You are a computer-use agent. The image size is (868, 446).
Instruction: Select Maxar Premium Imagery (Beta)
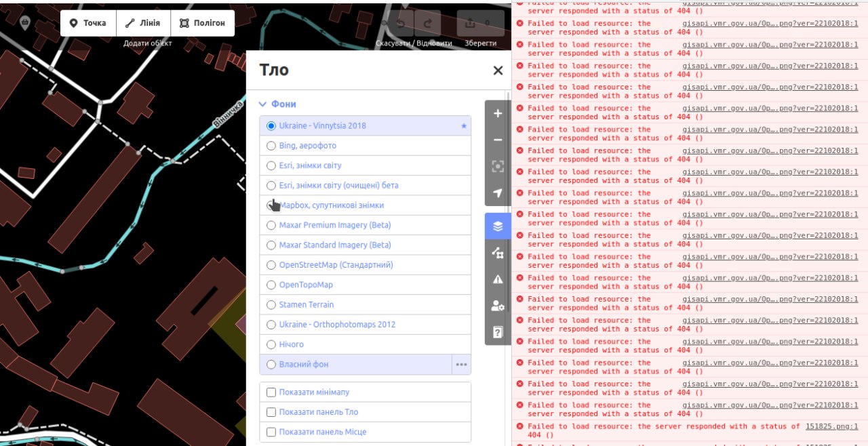point(365,225)
